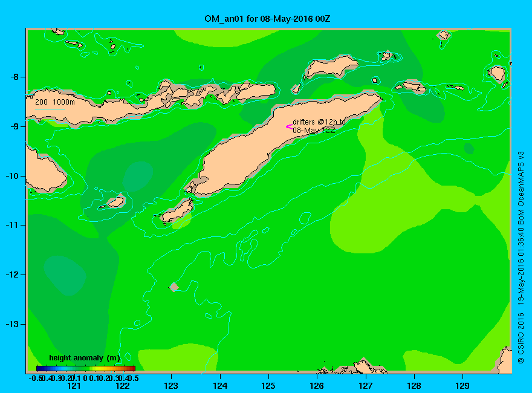Viewport: 532px width, 393px height.
Task: Click the dark blue end of color bar
Action: (39, 368)
